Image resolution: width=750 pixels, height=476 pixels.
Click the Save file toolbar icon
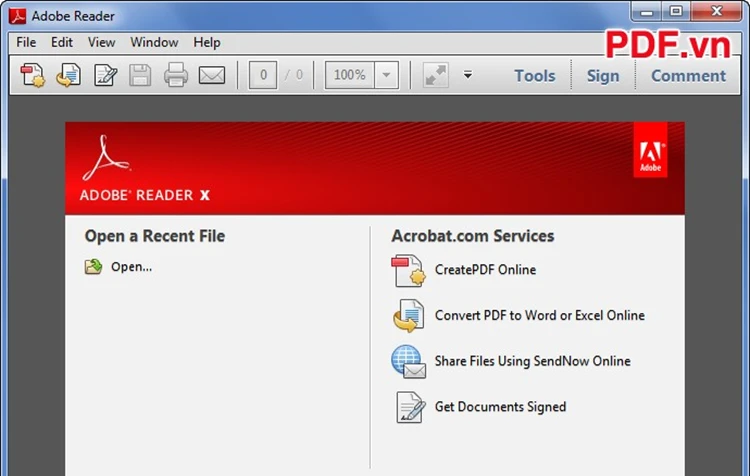[140, 76]
